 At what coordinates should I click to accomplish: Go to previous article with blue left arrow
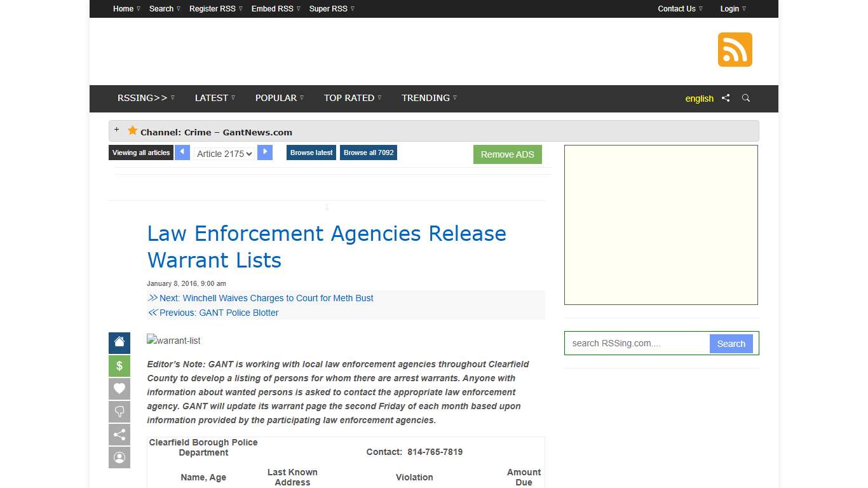[x=182, y=152]
